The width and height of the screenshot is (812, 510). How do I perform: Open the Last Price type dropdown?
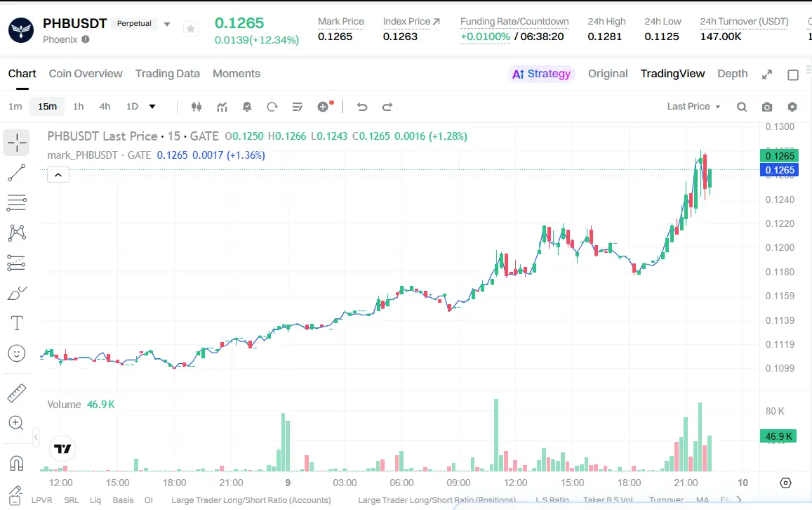[694, 106]
